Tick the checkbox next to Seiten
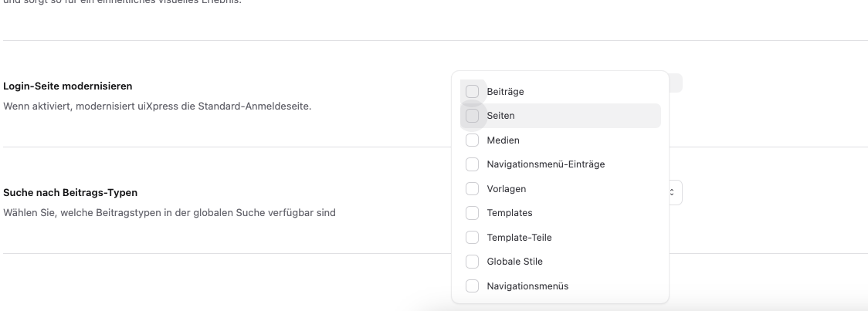868x311 pixels. (x=473, y=116)
